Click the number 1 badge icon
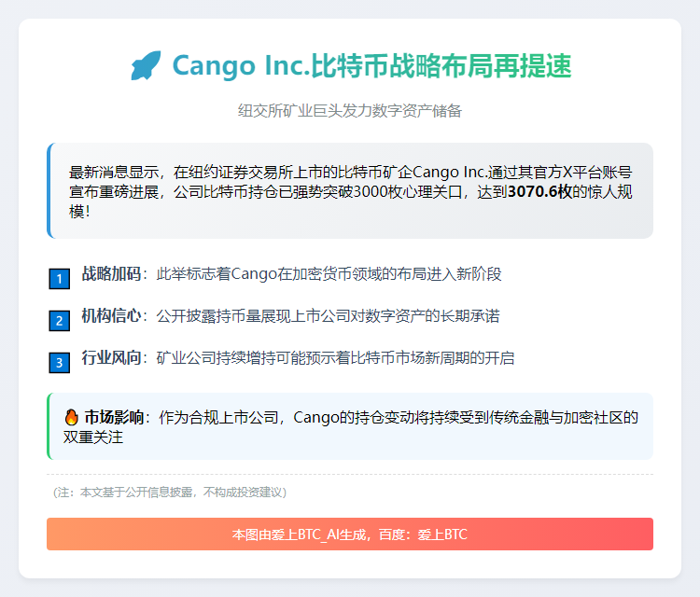Image resolution: width=700 pixels, height=597 pixels. pyautogui.click(x=60, y=279)
